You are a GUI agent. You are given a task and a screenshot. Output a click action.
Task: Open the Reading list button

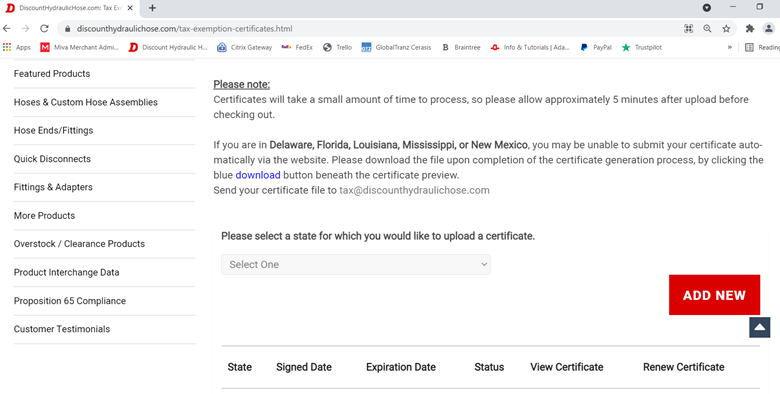[762, 47]
